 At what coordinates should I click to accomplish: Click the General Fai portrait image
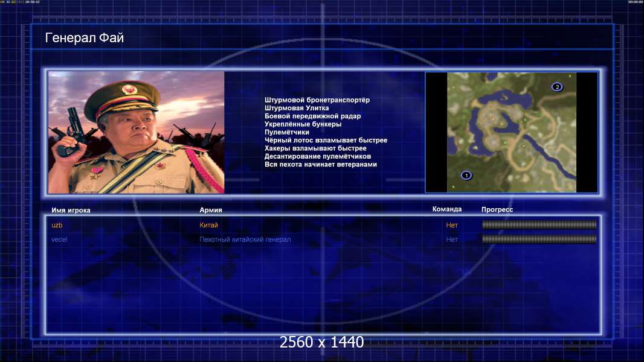point(137,132)
